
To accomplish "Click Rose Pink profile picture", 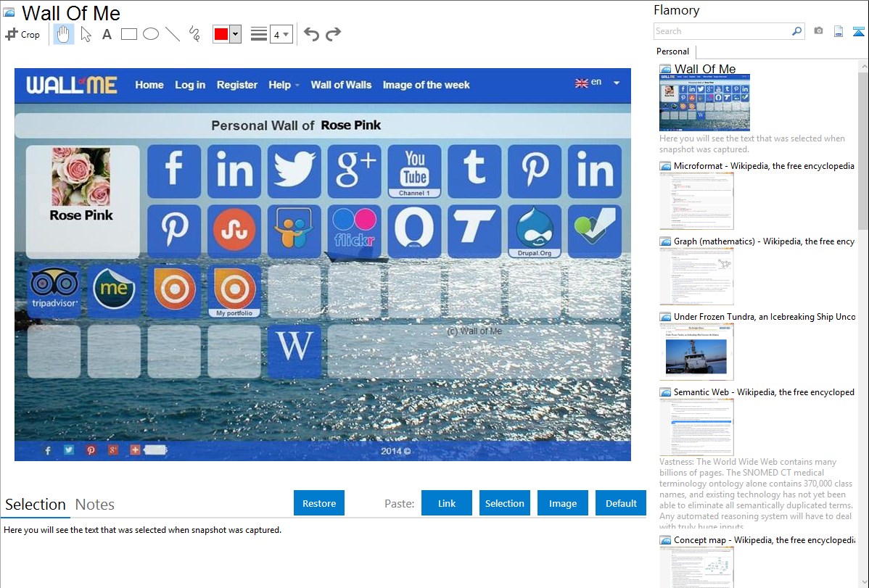I will (x=81, y=176).
